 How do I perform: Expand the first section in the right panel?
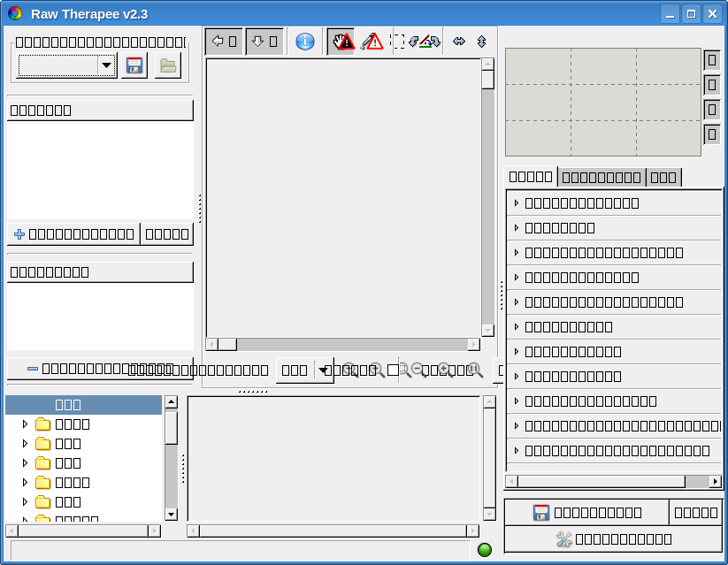click(x=517, y=203)
